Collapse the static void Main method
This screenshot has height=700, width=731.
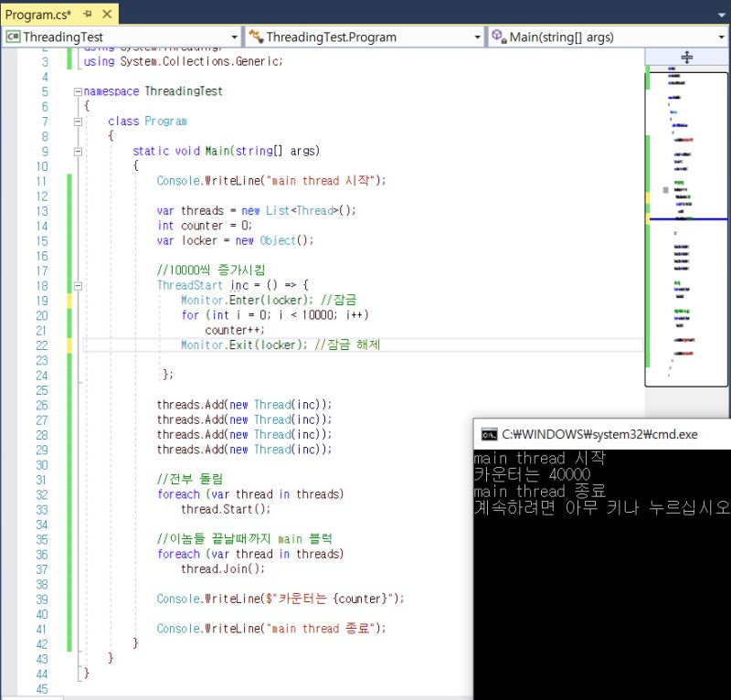point(77,152)
